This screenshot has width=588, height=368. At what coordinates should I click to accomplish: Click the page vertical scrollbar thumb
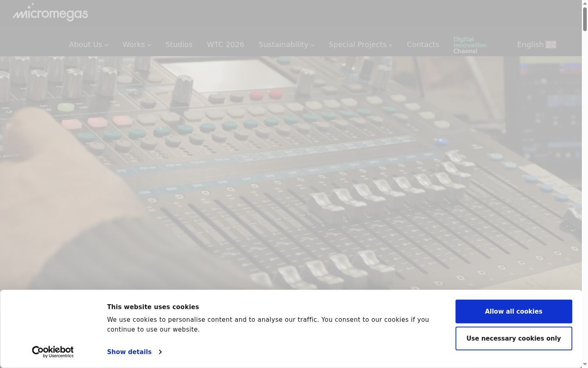(x=585, y=19)
